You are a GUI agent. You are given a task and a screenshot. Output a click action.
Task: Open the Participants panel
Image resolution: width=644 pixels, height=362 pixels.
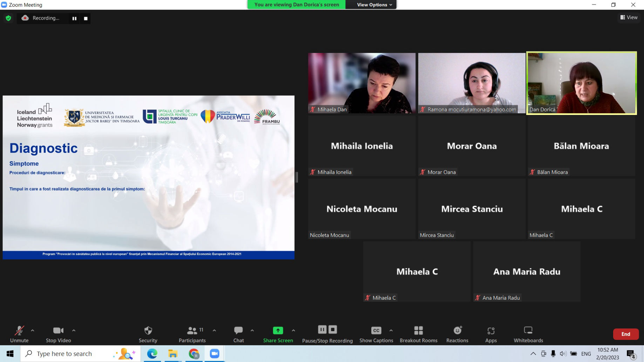coord(192,334)
